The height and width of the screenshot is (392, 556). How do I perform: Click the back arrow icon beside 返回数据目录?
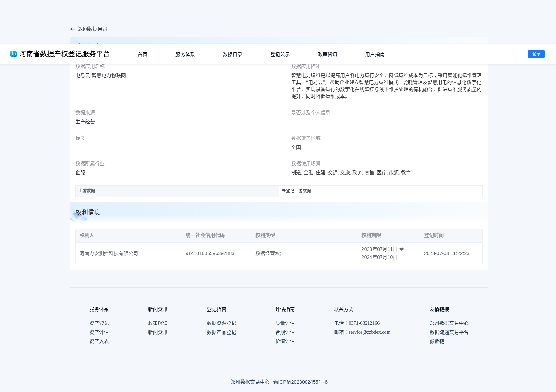[73, 29]
